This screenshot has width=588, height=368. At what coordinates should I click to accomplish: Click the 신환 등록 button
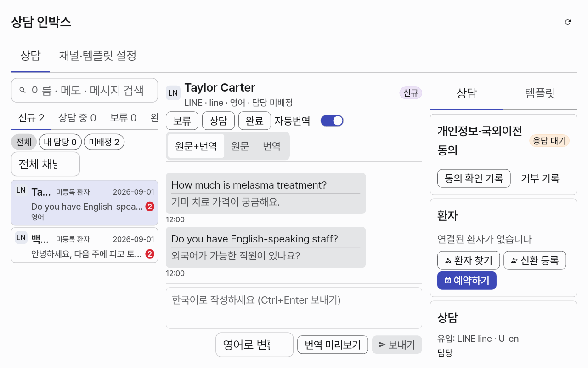(x=535, y=260)
